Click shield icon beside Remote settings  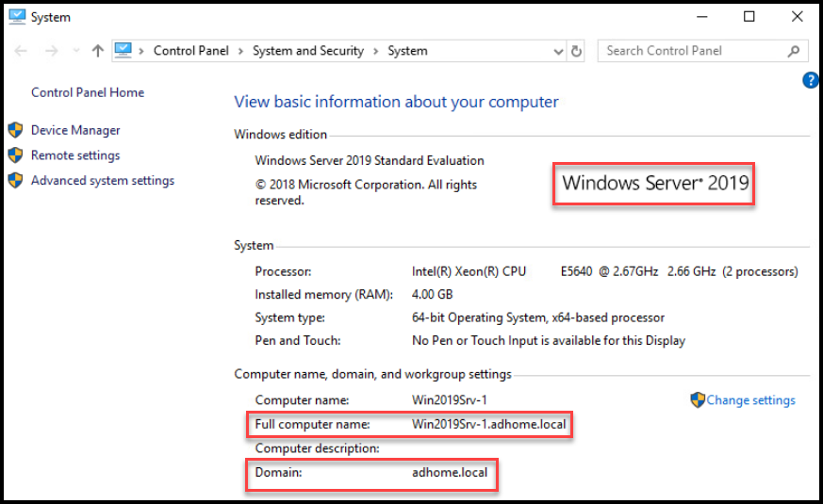16,155
